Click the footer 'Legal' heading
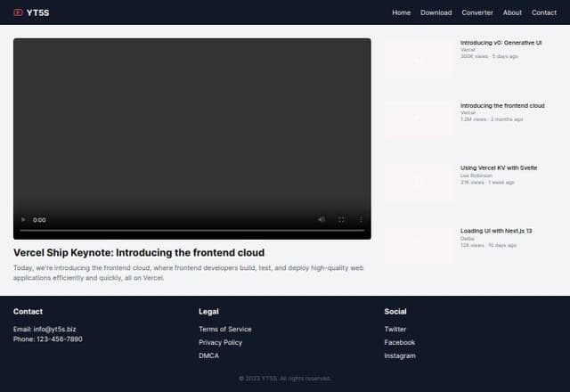This screenshot has height=392, width=570. point(208,311)
